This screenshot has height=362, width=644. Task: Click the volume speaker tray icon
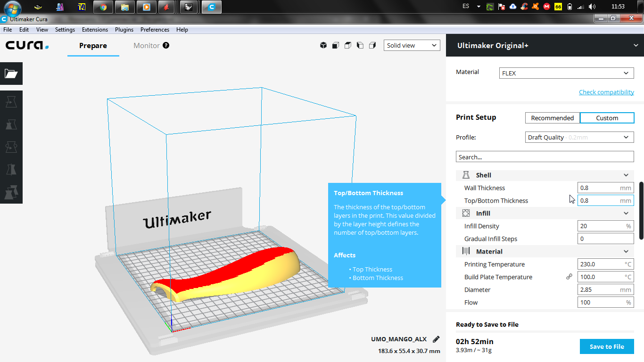(x=592, y=7)
